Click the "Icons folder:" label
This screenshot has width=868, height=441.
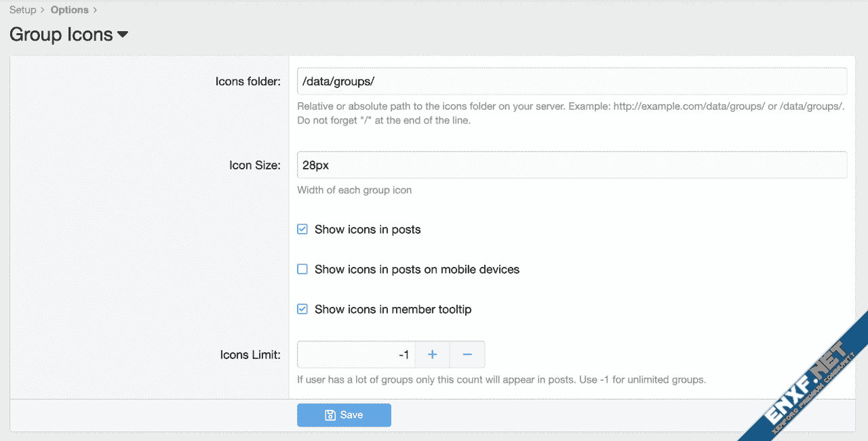(x=248, y=82)
